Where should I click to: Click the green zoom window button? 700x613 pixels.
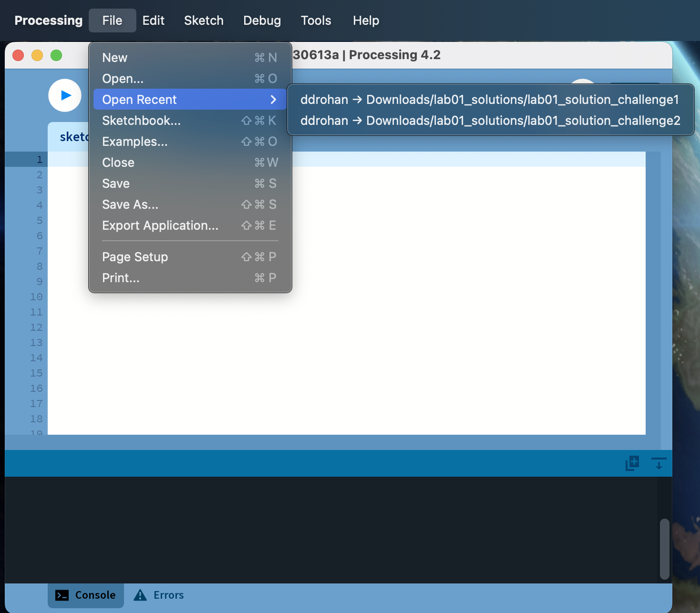pos(56,55)
